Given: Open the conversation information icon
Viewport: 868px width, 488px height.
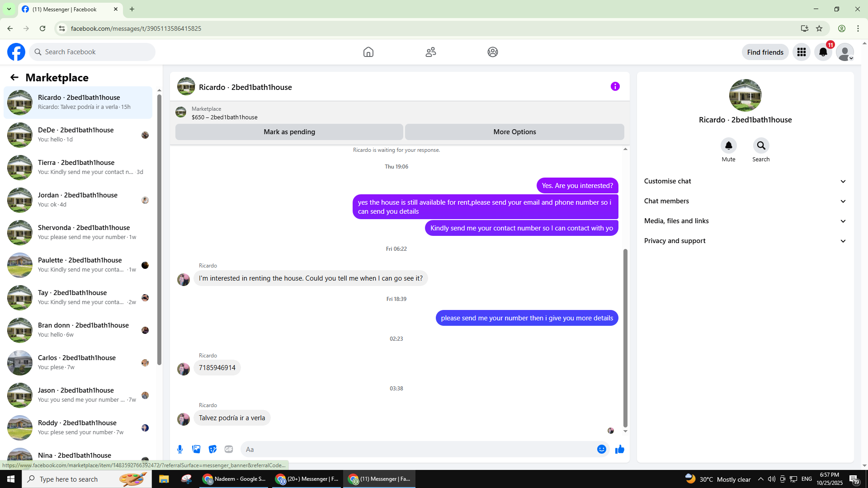Looking at the screenshot, I should (615, 86).
